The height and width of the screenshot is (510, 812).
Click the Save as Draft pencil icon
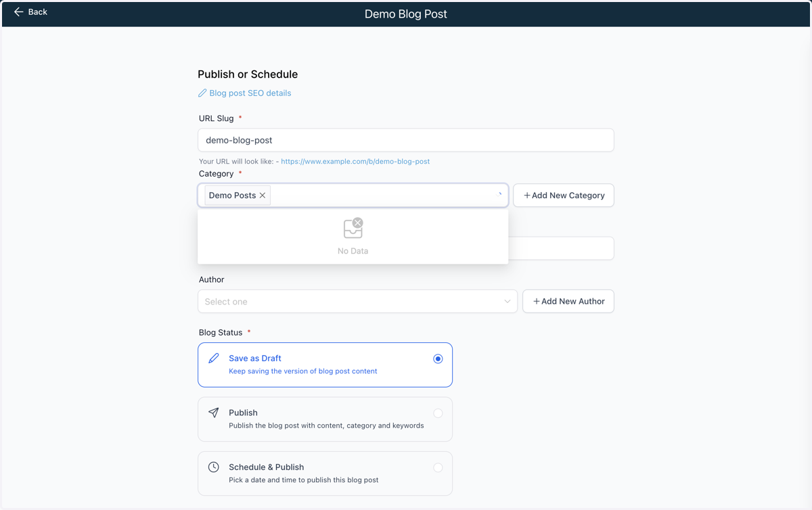[214, 358]
